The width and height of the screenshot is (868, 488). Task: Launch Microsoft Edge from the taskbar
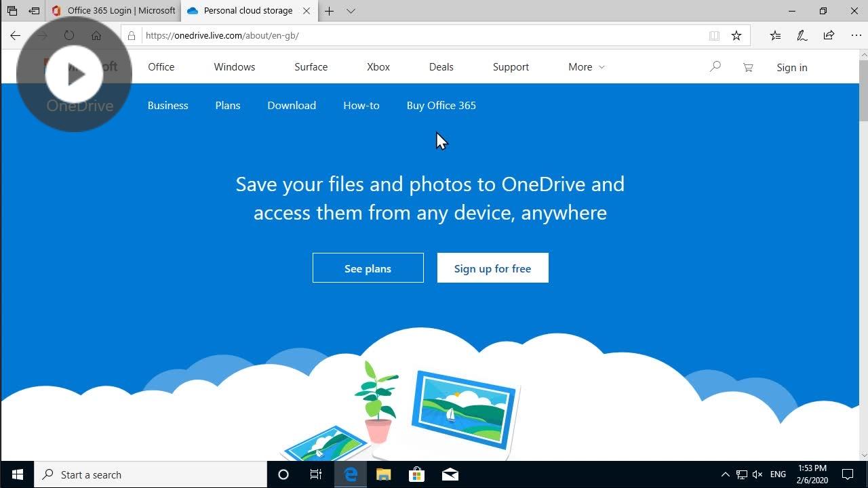(350, 474)
